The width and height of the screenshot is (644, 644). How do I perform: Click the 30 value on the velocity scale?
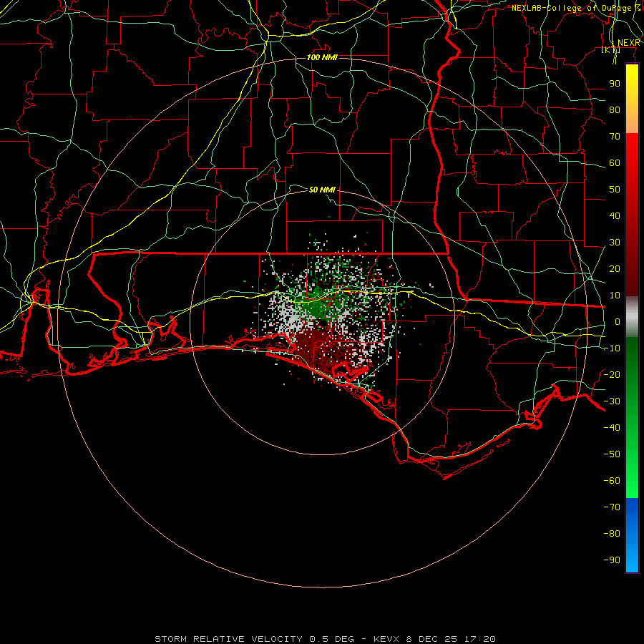pyautogui.click(x=615, y=243)
